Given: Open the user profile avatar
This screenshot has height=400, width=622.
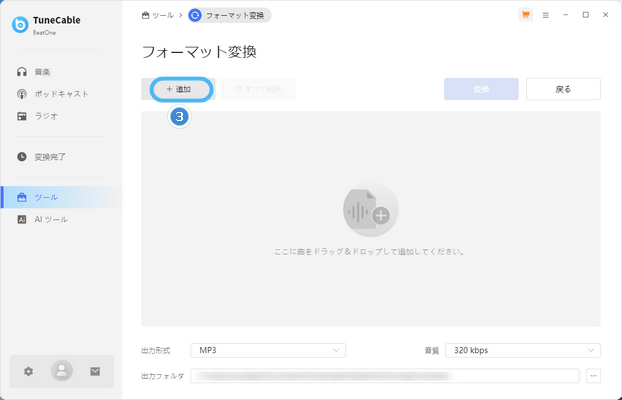Looking at the screenshot, I should pos(62,371).
